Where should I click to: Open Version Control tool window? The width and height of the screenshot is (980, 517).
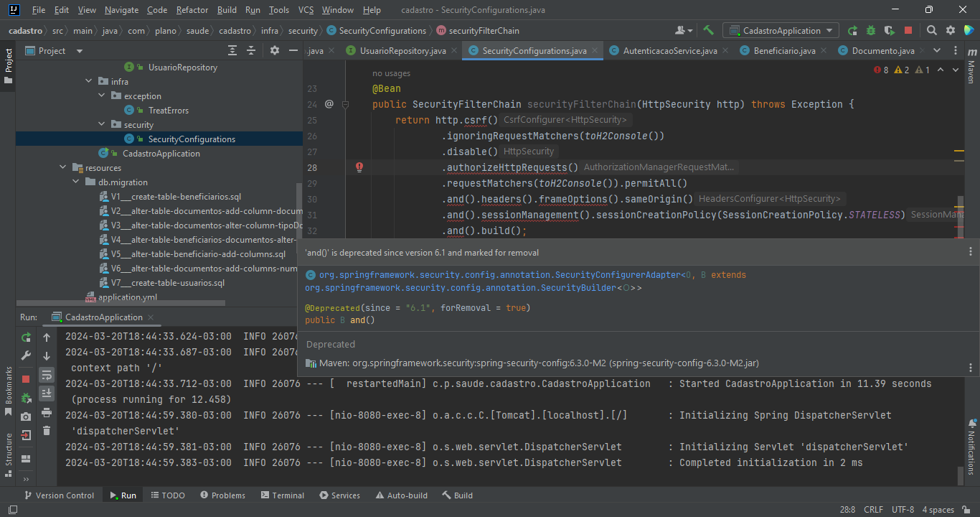pyautogui.click(x=58, y=495)
